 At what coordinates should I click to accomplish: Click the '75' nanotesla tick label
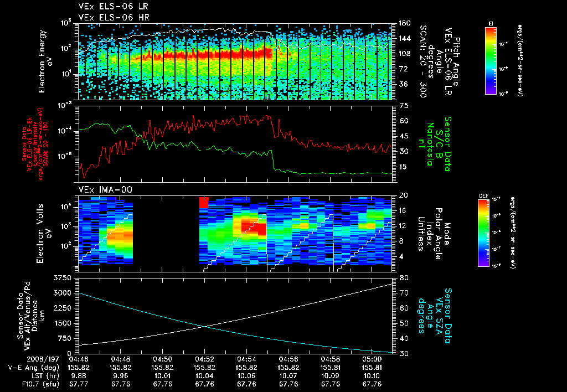[404, 106]
